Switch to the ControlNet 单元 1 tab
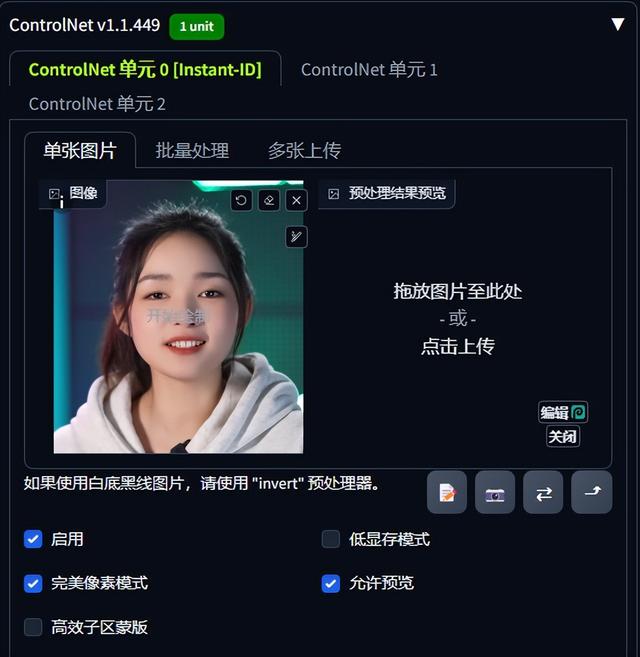The width and height of the screenshot is (640, 657). click(x=369, y=70)
